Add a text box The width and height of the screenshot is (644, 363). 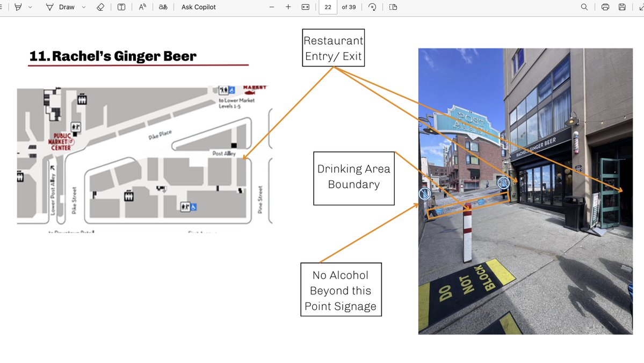coord(121,7)
